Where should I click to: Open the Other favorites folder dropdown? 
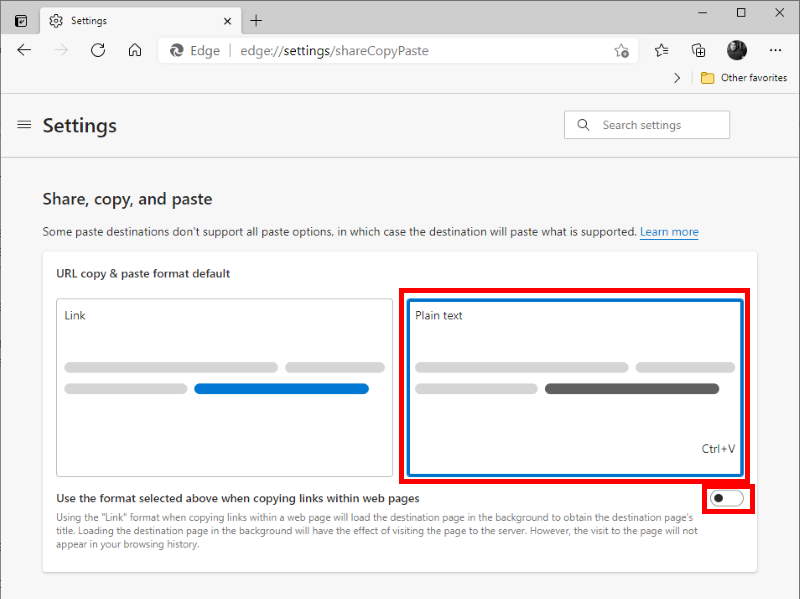(x=744, y=77)
